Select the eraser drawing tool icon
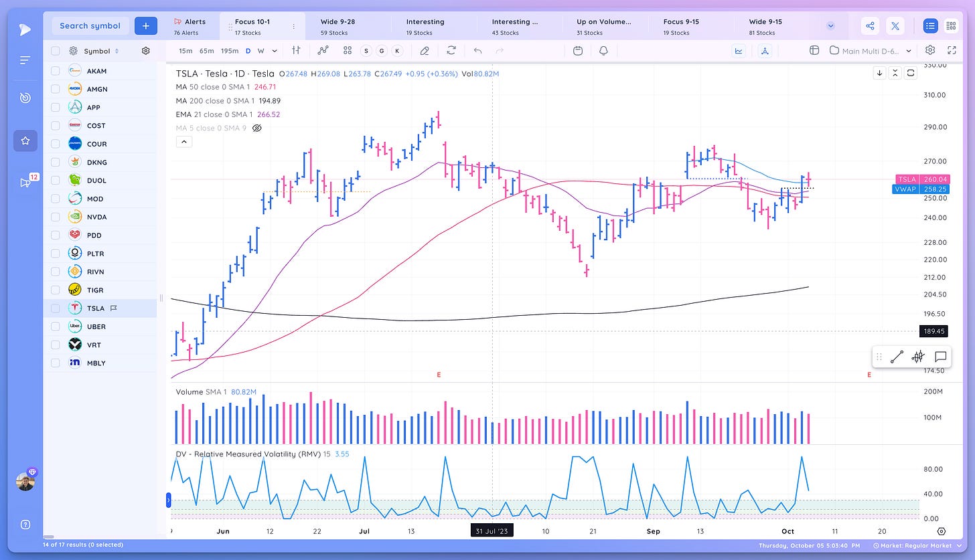The width and height of the screenshot is (975, 560). pos(424,50)
